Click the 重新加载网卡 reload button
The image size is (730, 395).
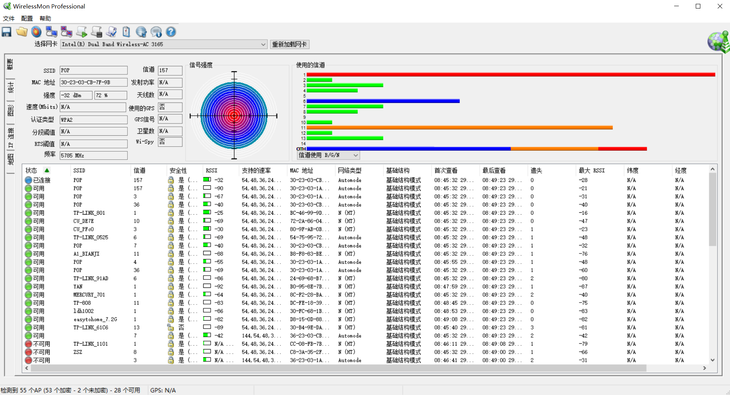click(290, 44)
